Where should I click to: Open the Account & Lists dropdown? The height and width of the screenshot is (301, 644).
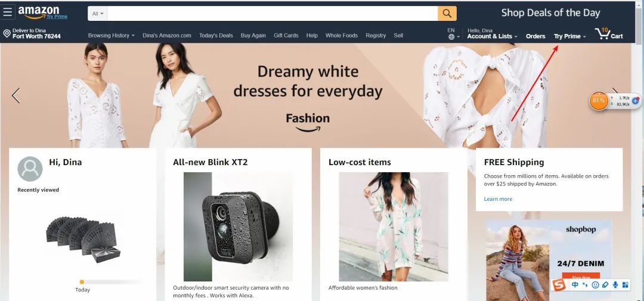tap(492, 36)
